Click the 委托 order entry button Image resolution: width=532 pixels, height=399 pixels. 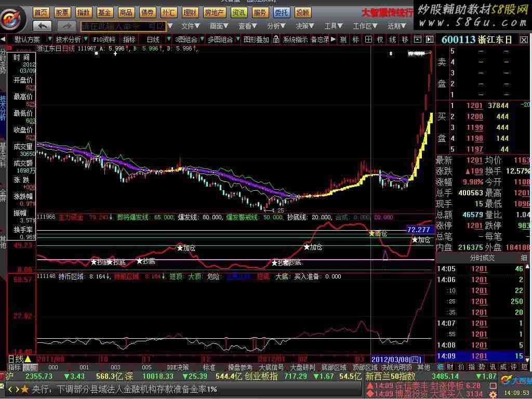(x=281, y=13)
